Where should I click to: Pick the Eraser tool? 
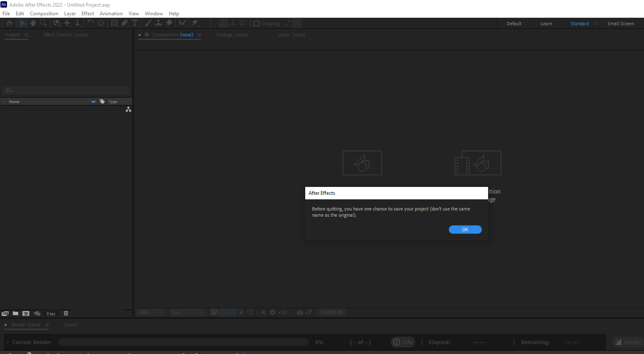point(170,23)
